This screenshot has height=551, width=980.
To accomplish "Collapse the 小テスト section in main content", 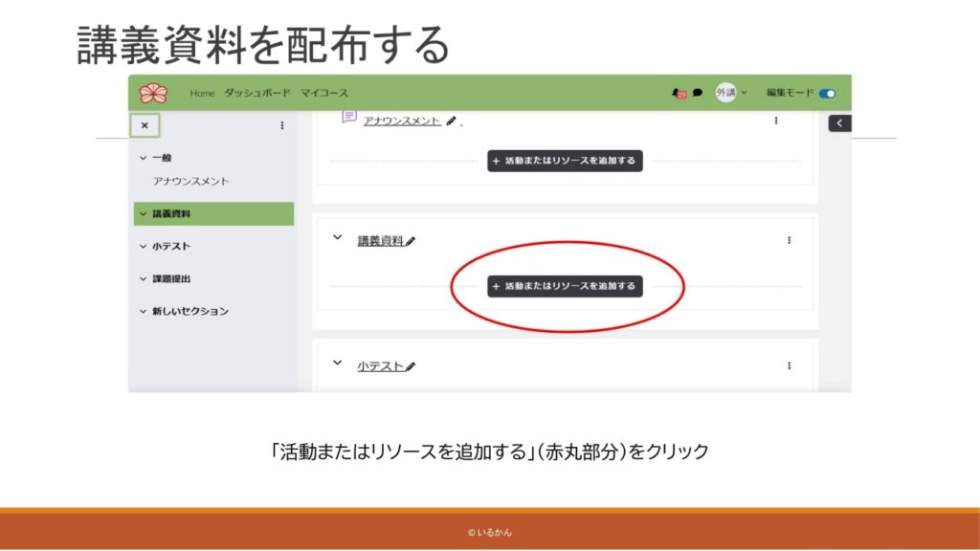I will (337, 364).
